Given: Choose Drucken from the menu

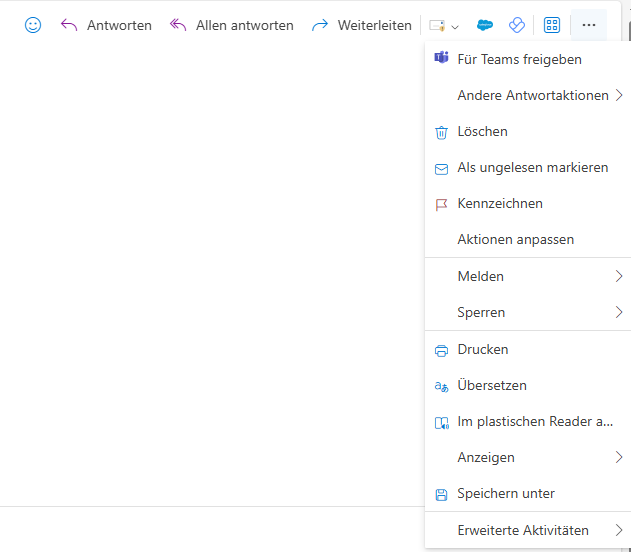Looking at the screenshot, I should pos(528,349).
